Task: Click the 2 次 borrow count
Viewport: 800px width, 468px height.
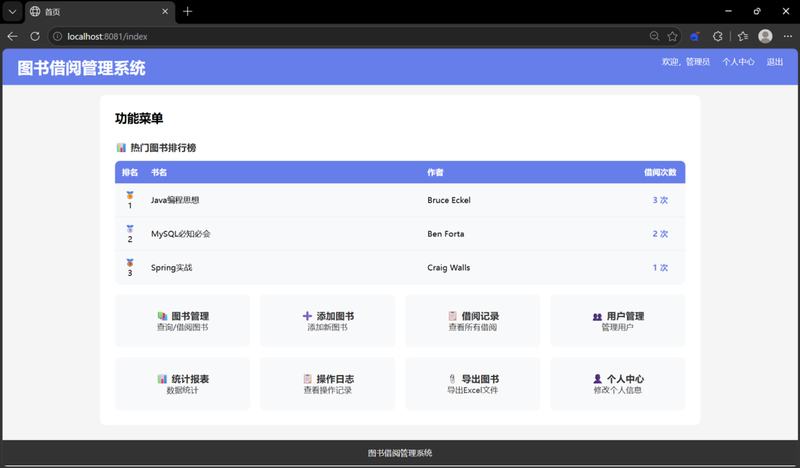Action: point(660,234)
